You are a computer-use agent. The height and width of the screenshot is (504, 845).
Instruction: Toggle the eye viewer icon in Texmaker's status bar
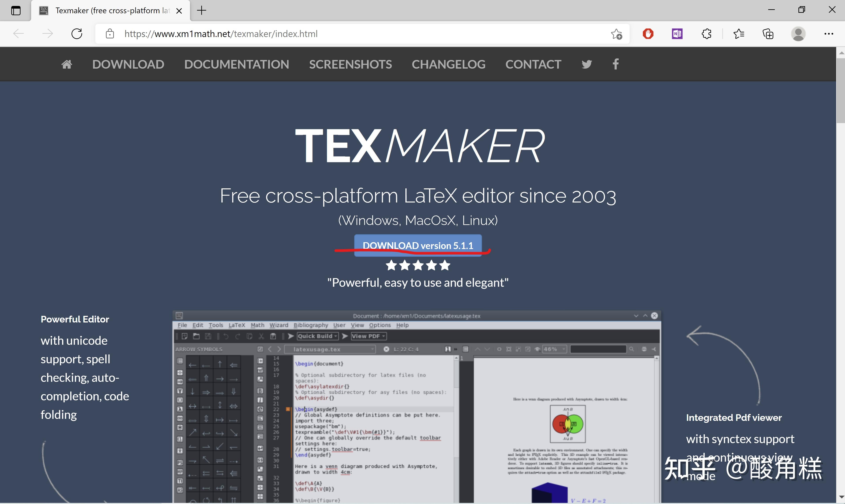point(538,349)
